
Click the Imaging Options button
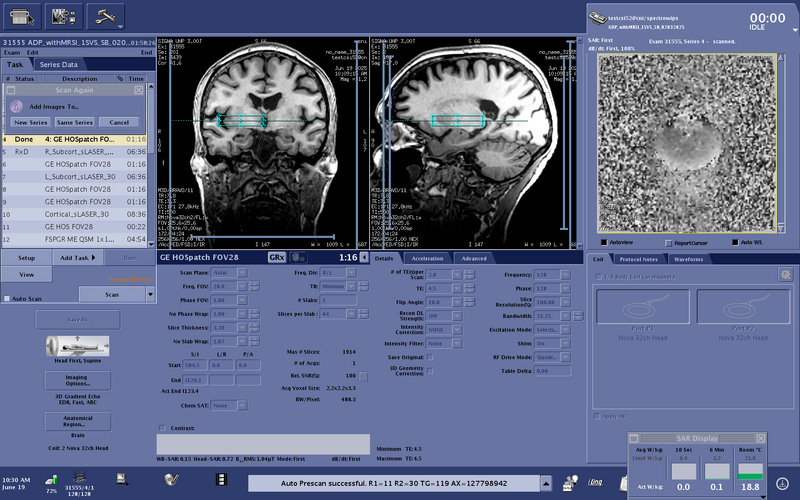click(x=78, y=380)
